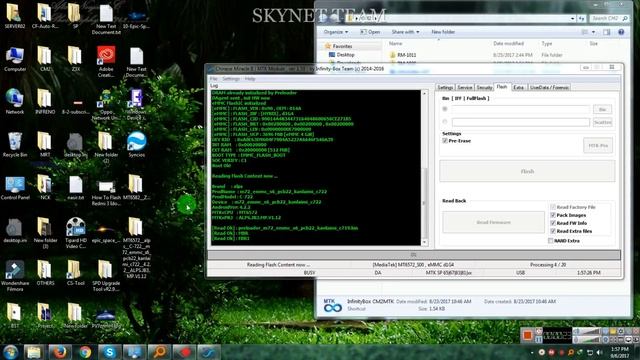Enable the NAND Extra checkbox

pos(551,241)
